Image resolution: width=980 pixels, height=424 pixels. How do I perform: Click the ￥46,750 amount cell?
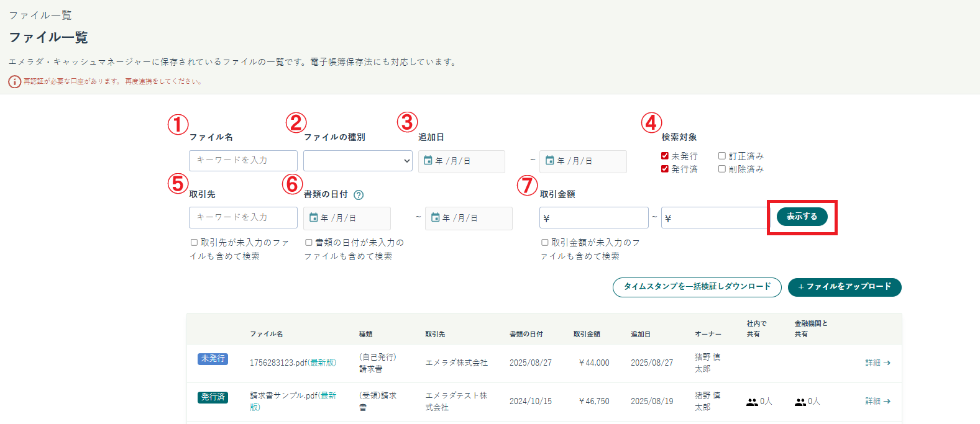click(593, 401)
